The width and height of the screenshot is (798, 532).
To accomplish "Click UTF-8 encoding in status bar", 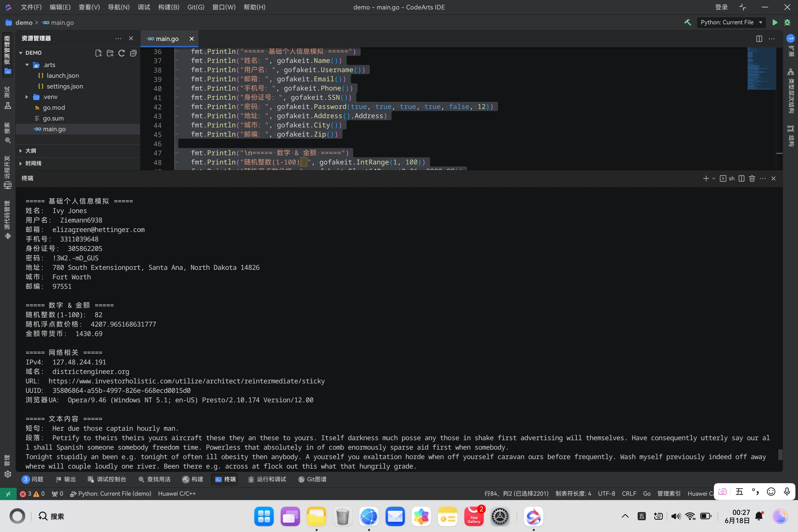I will pos(606,494).
